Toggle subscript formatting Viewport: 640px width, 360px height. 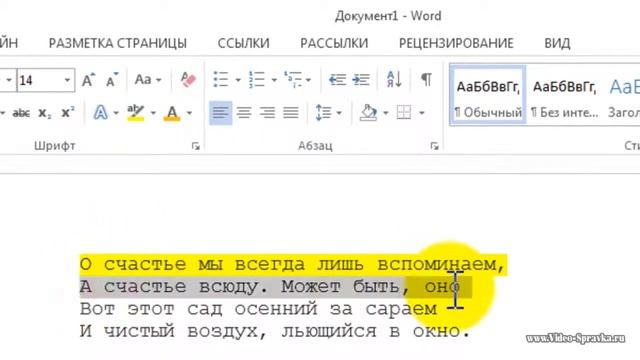click(44, 113)
